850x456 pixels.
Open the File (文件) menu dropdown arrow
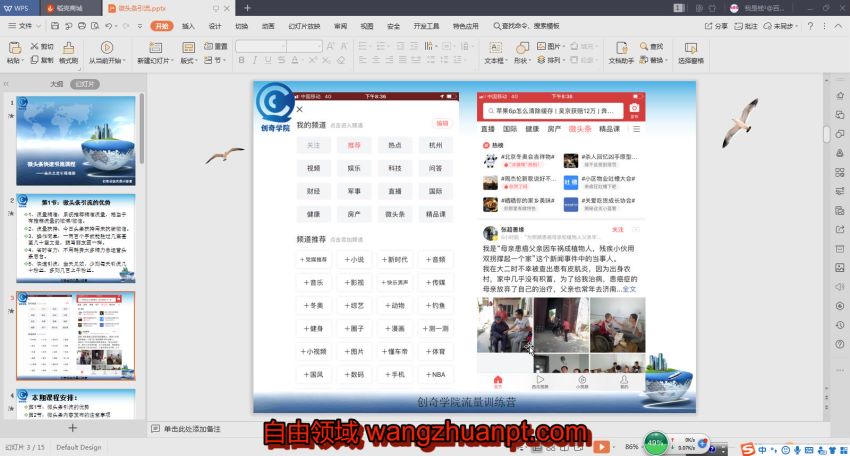pos(38,25)
